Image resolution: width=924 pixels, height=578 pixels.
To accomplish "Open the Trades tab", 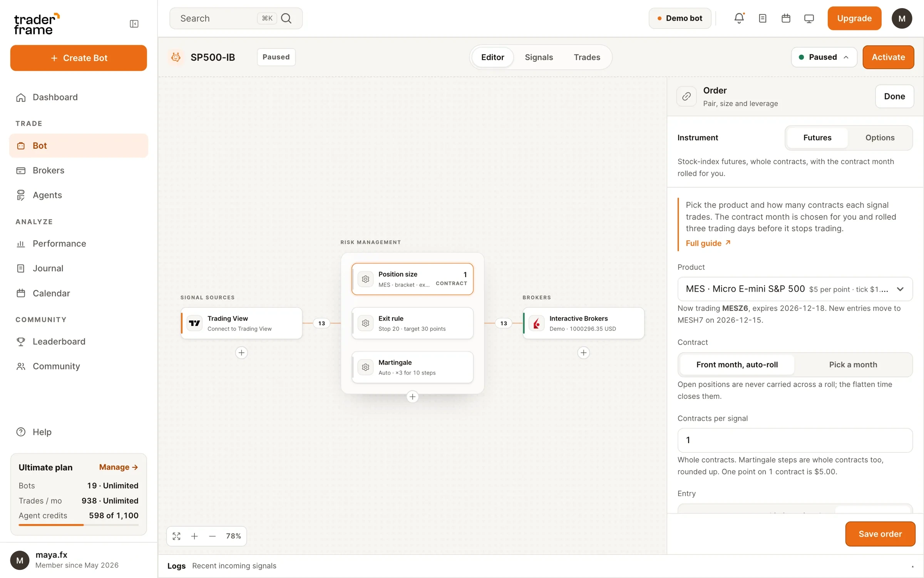I will [x=587, y=57].
